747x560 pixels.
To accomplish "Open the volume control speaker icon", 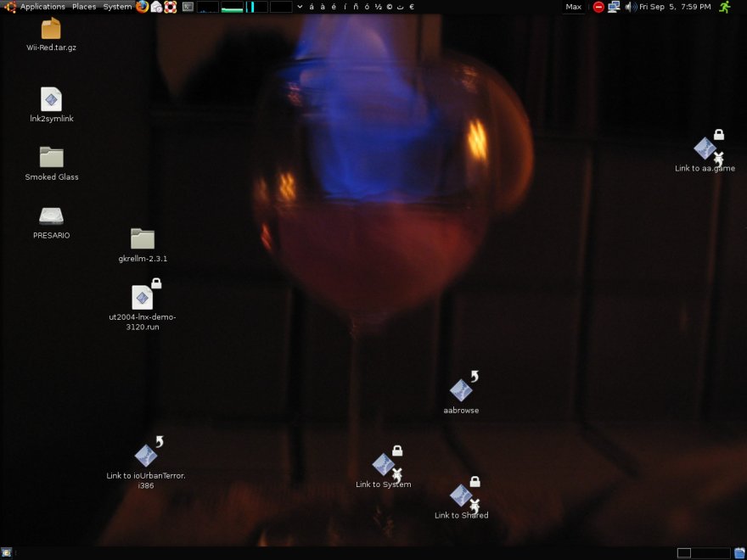I will pyautogui.click(x=630, y=7).
